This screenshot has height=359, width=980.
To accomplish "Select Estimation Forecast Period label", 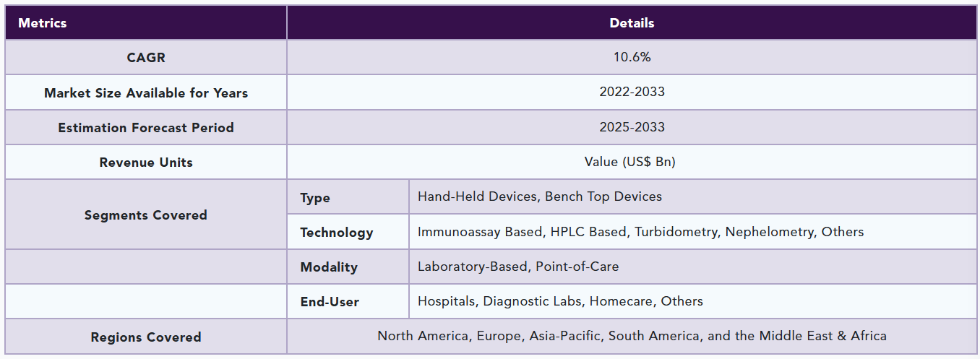I will pyautogui.click(x=146, y=128).
